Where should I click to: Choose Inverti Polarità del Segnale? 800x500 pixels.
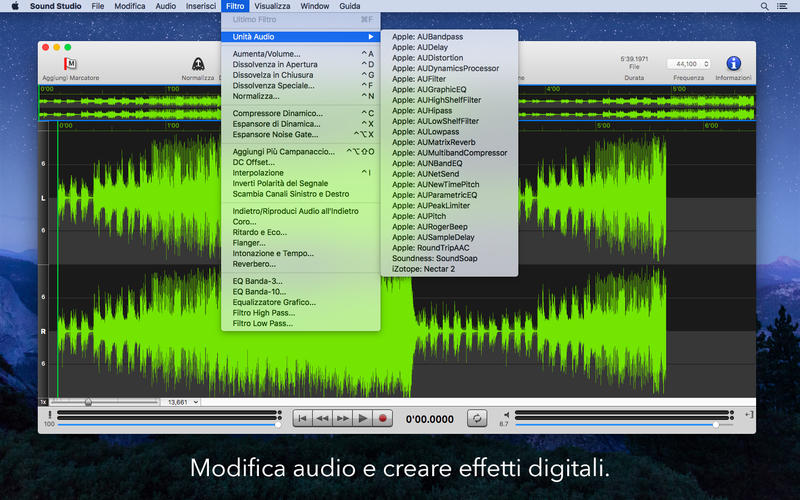(301, 183)
